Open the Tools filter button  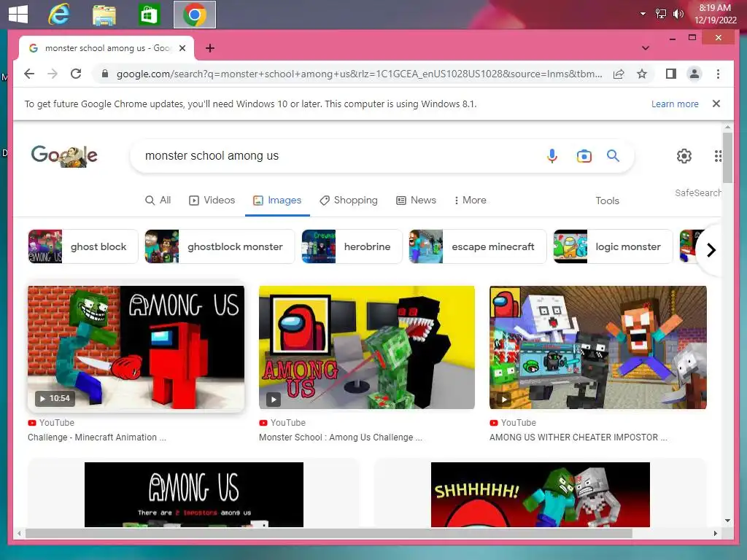[607, 201]
